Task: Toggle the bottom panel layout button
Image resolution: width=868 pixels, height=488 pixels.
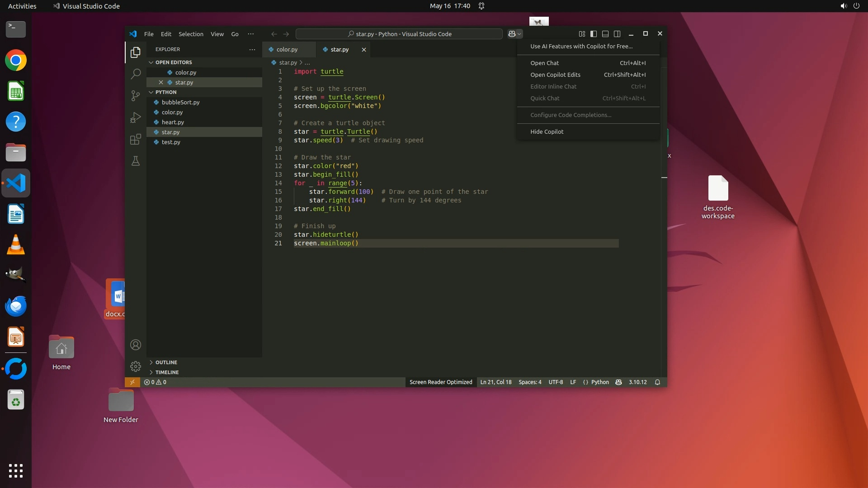Action: (605, 34)
